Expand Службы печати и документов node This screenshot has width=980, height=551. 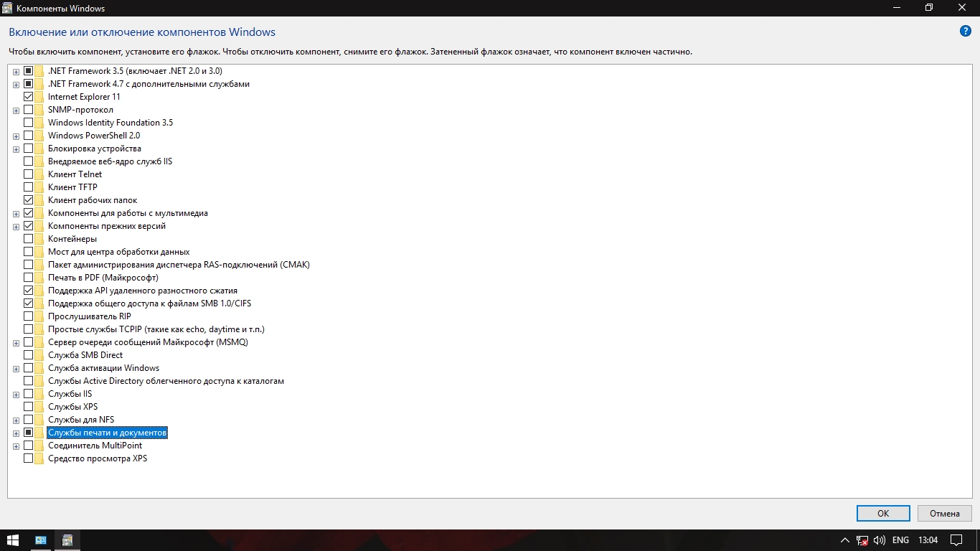pyautogui.click(x=16, y=433)
